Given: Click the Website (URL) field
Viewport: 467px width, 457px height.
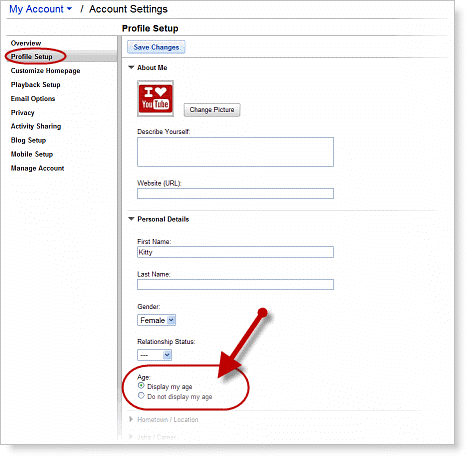Looking at the screenshot, I should (x=235, y=194).
